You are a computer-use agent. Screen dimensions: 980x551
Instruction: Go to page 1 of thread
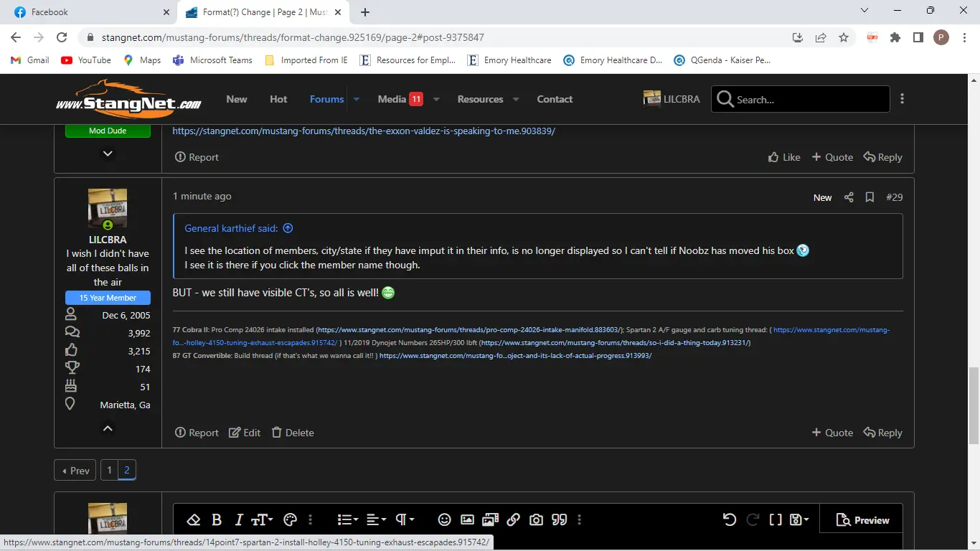[109, 471]
